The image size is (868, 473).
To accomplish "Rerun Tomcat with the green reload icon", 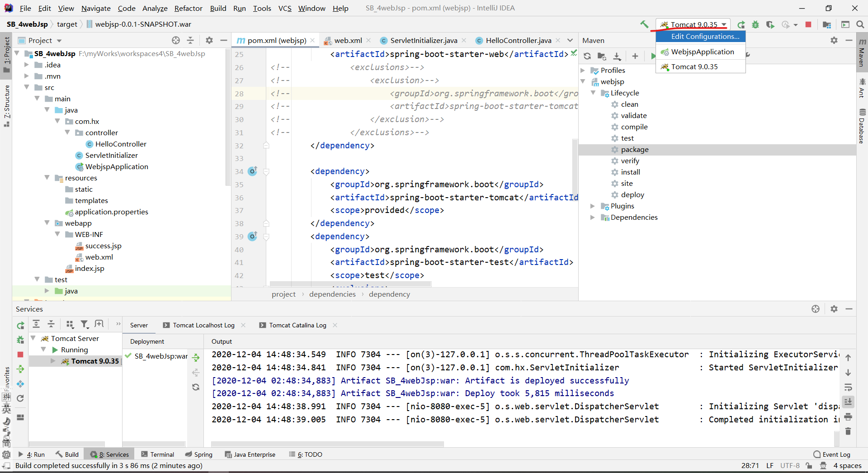I will tap(741, 24).
